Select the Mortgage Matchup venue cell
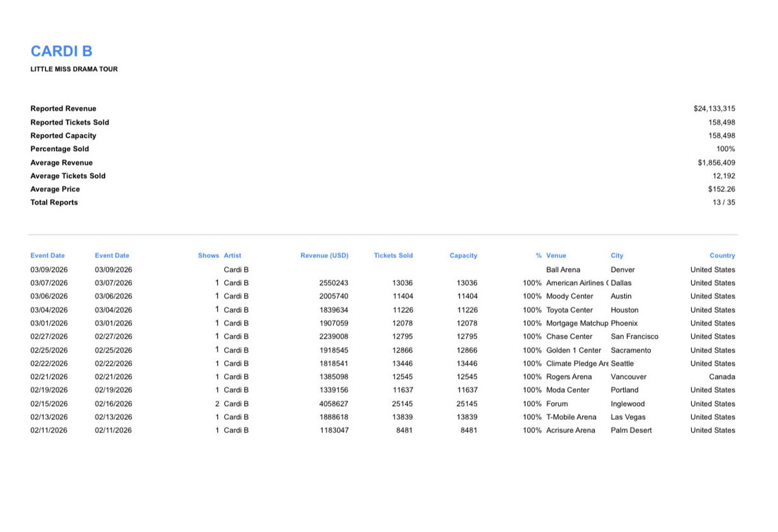 577,323
